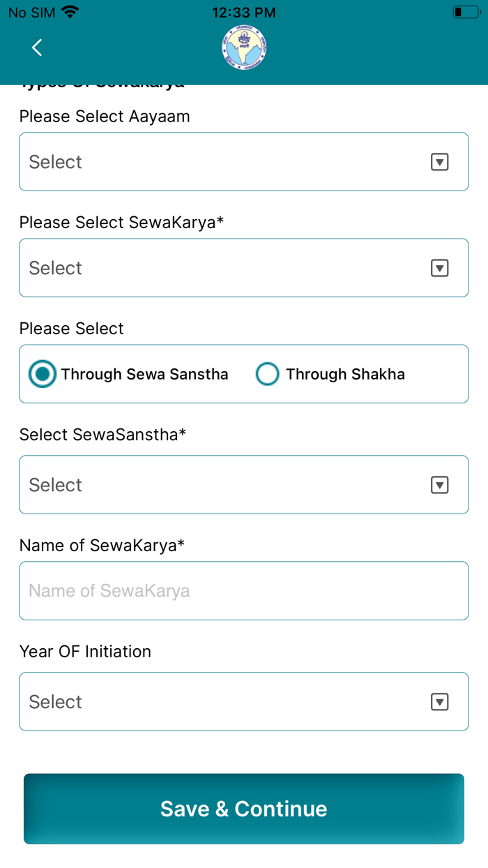488x868 pixels.
Task: Open the Please Select SewaKarya dropdown
Action: click(243, 267)
